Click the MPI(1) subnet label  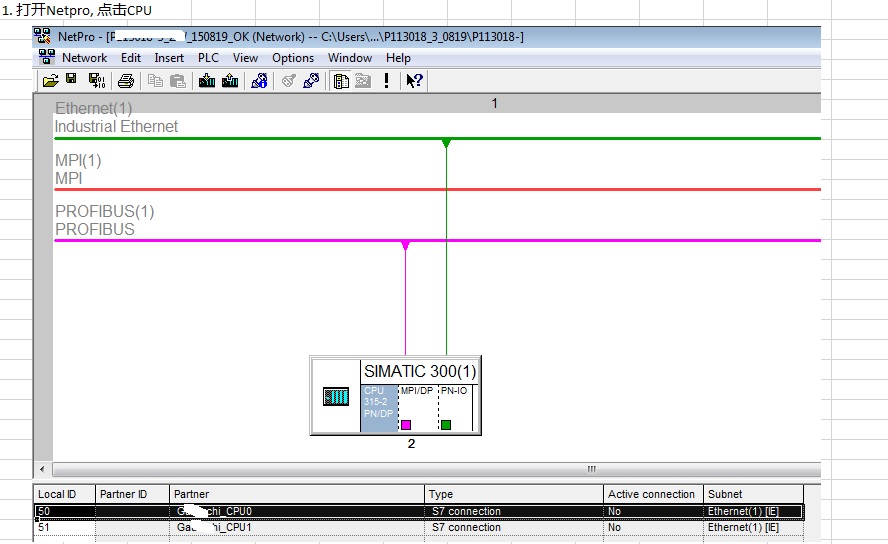78,161
